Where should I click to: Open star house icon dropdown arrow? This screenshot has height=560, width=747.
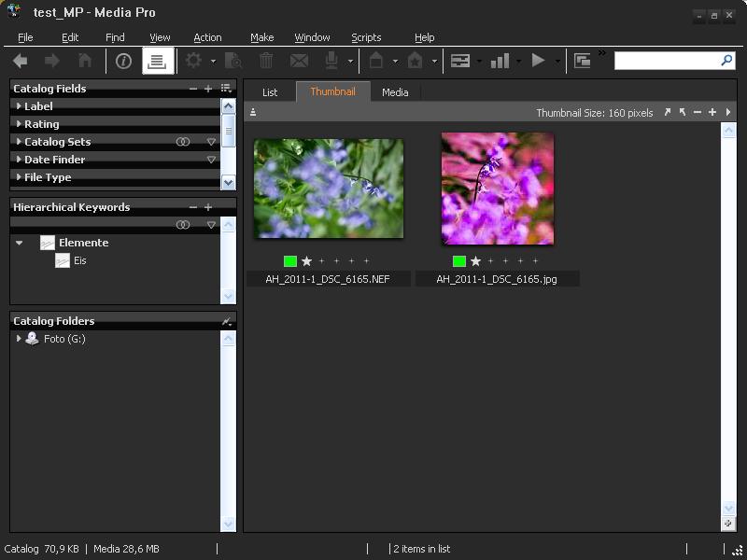tap(434, 62)
